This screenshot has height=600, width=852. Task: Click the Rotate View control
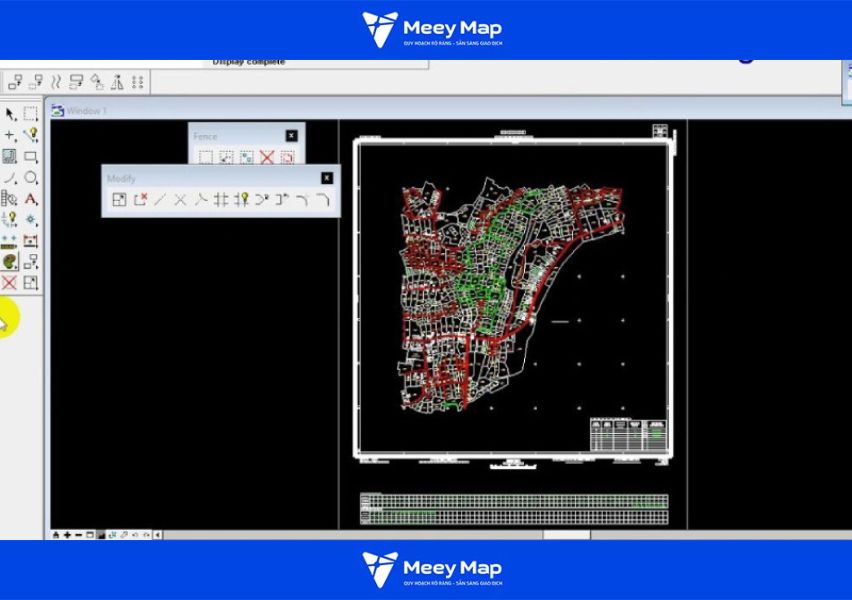pos(112,535)
